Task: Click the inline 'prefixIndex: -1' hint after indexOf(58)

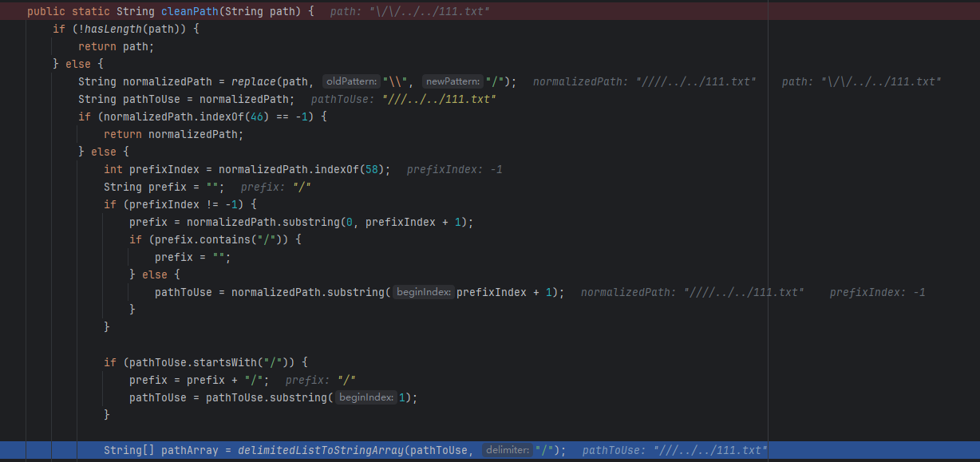Action: pyautogui.click(x=454, y=169)
